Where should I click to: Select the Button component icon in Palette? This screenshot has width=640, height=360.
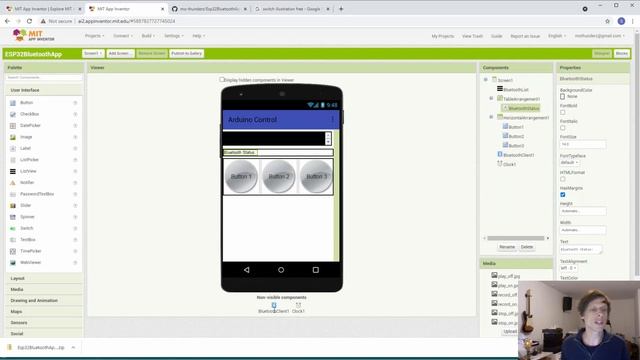tap(13, 103)
